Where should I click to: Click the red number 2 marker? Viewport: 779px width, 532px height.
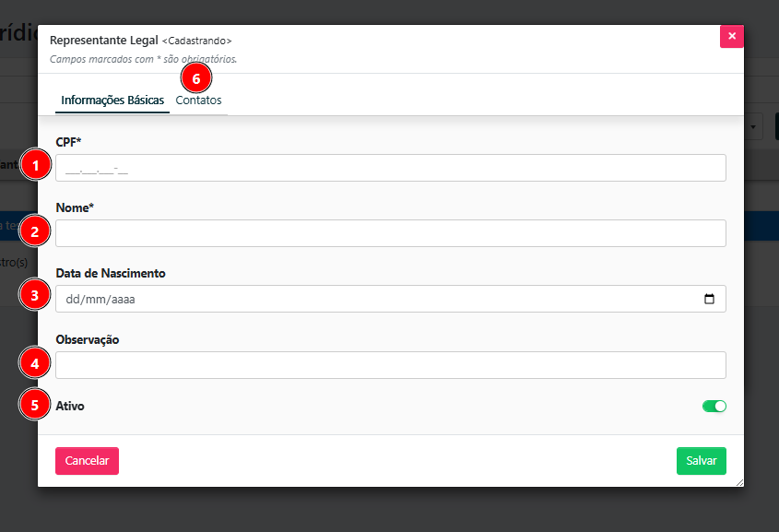pyautogui.click(x=35, y=232)
